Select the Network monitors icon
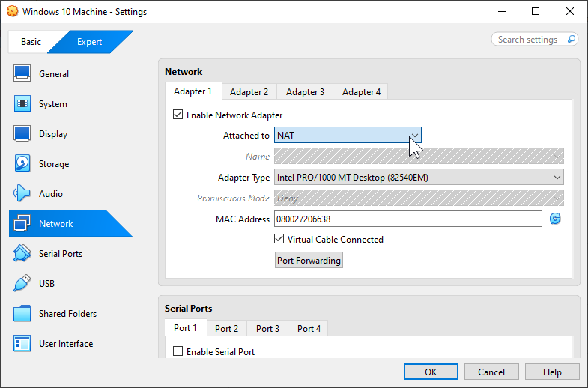 click(x=22, y=223)
